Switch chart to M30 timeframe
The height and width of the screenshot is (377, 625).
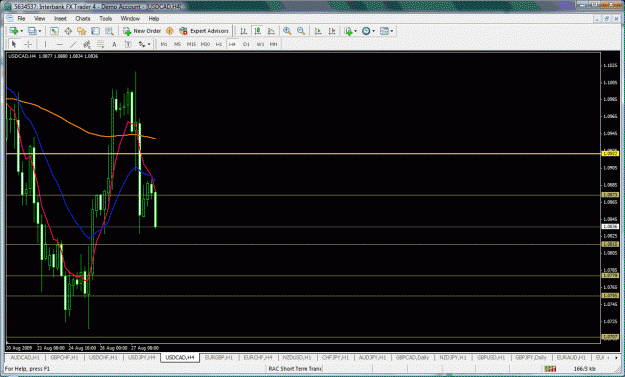pyautogui.click(x=205, y=44)
